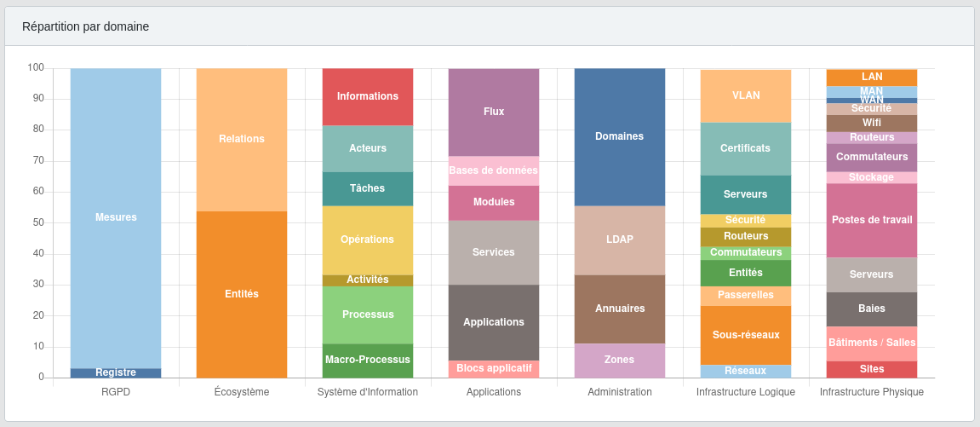This screenshot has width=980, height=427.
Task: Click the Relations segment in Écosystème bar
Action: pyautogui.click(x=242, y=139)
